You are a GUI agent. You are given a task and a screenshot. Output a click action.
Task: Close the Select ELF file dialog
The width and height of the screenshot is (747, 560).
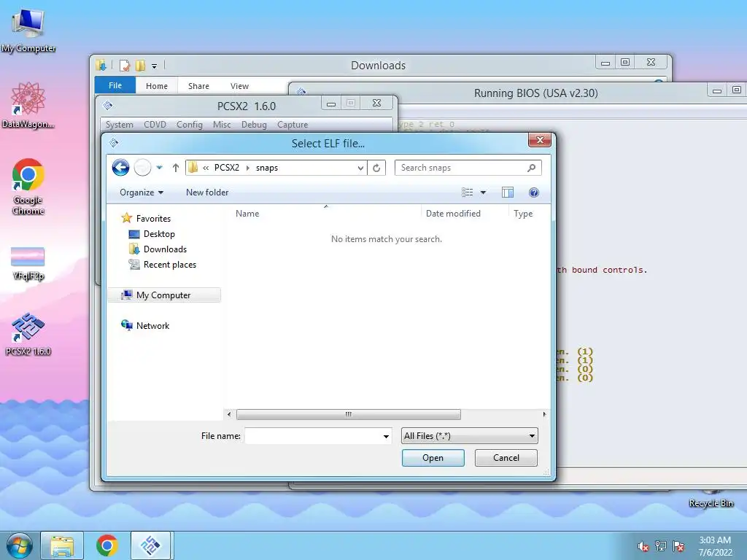pos(540,140)
